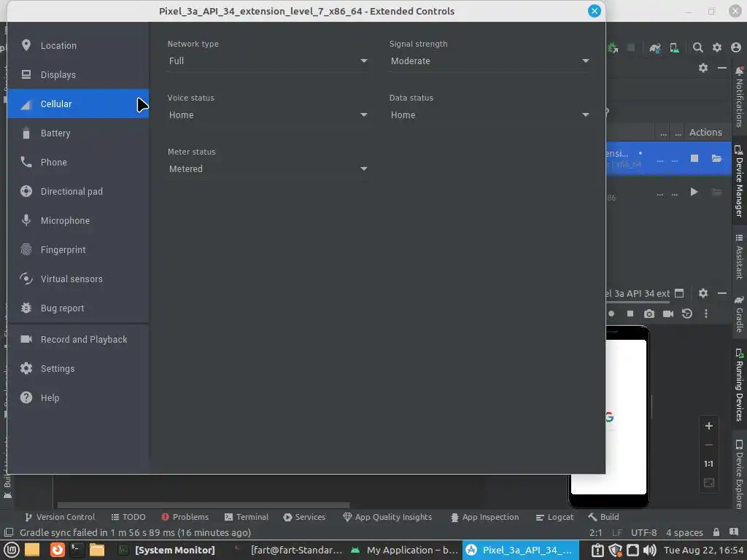This screenshot has width=747, height=560.
Task: Open the Device Explorer side tab
Action: 739,474
